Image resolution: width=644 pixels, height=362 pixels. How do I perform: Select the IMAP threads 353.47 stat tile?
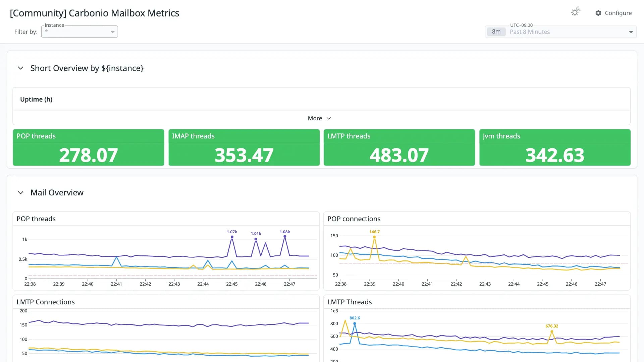[x=244, y=147]
